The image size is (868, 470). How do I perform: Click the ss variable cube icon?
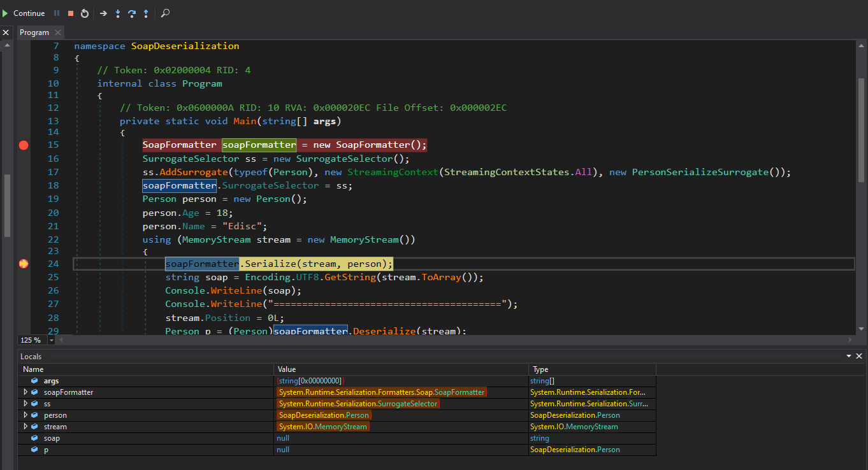tap(35, 404)
